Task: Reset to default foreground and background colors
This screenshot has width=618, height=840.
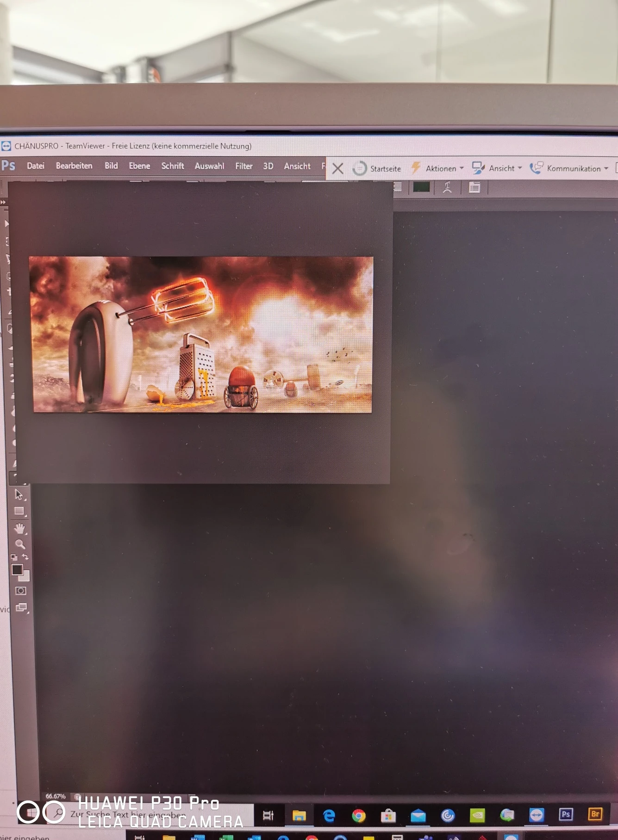Action: [14, 557]
